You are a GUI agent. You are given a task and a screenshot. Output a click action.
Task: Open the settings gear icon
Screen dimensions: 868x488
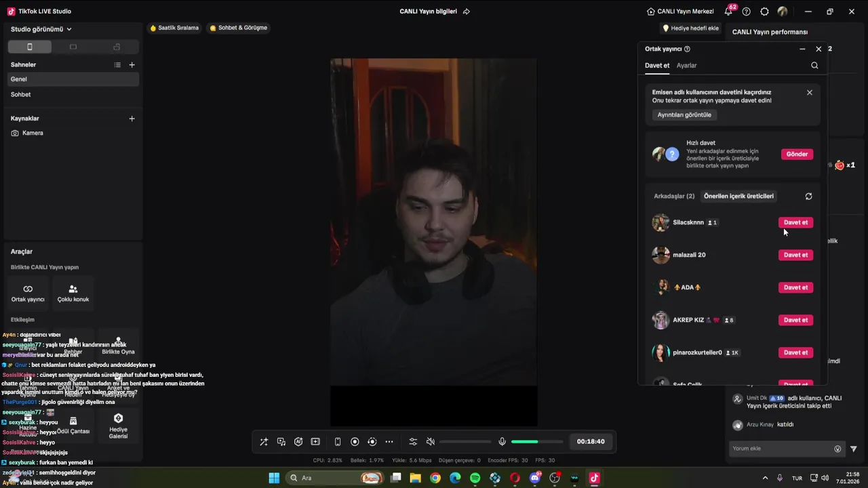(x=765, y=12)
